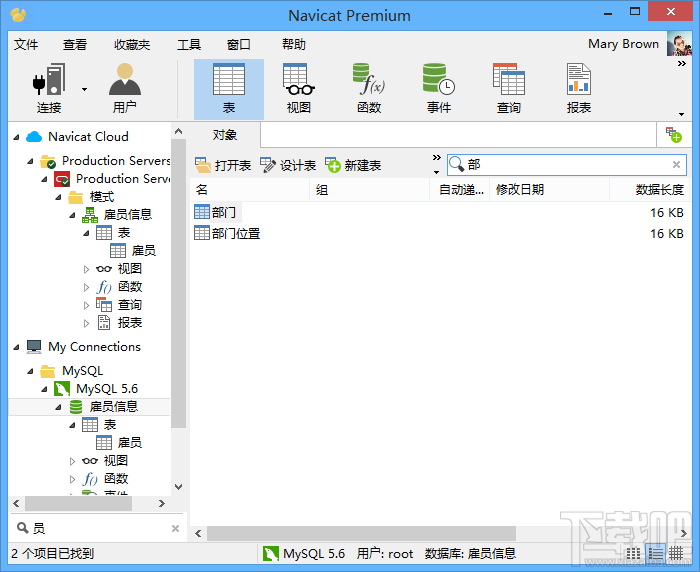
Task: Open the 文件 menu
Action: 26,45
